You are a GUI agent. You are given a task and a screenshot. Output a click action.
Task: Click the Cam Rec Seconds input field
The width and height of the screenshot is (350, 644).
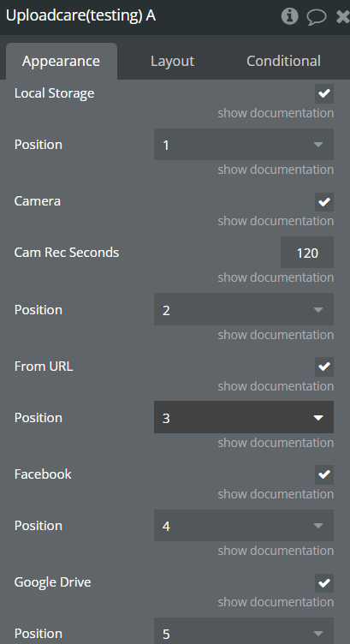(x=307, y=252)
